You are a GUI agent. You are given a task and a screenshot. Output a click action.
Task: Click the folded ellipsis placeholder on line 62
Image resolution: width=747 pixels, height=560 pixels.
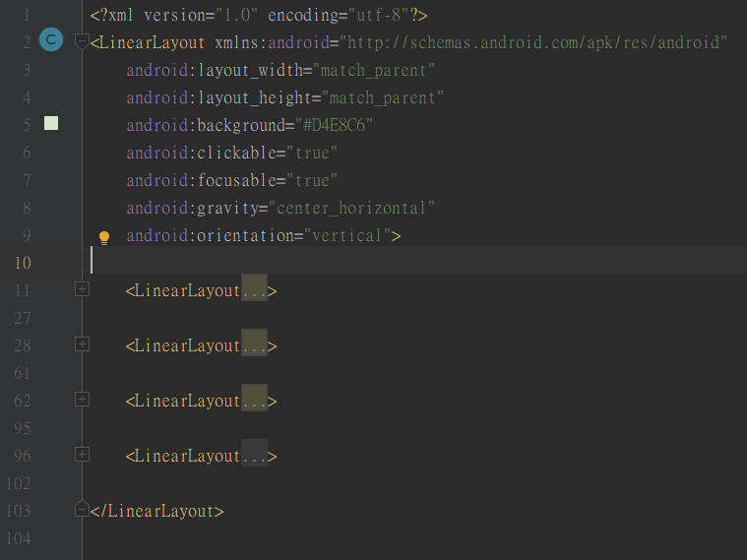tap(254, 398)
